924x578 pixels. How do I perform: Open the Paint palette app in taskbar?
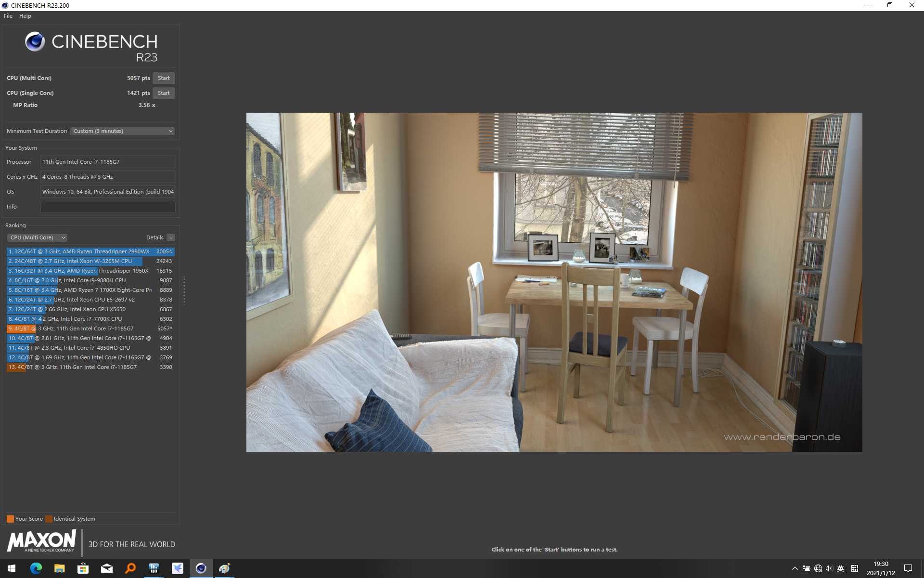pos(224,568)
